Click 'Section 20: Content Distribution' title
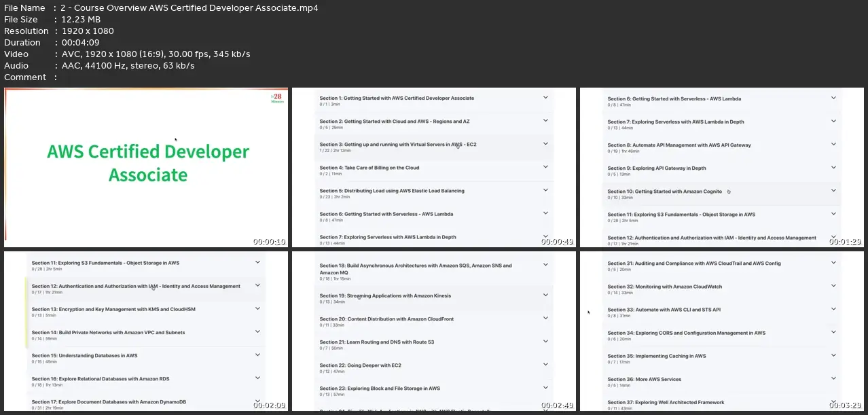The width and height of the screenshot is (868, 415). pos(386,319)
